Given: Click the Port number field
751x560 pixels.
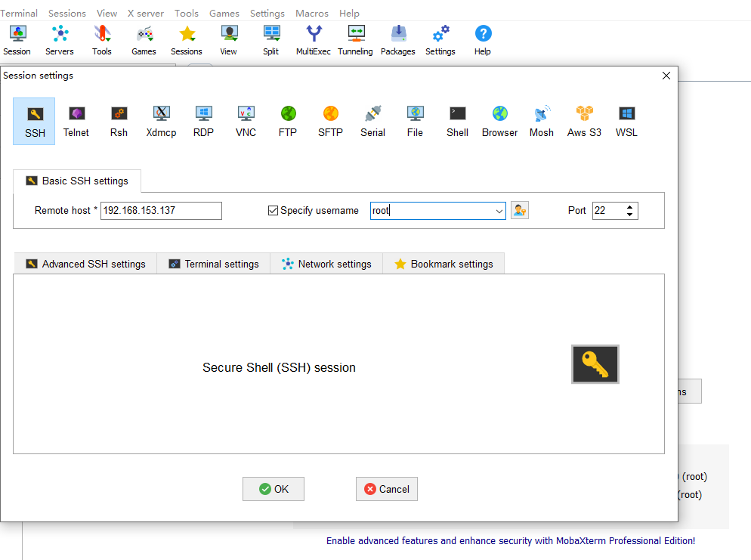Looking at the screenshot, I should (608, 211).
